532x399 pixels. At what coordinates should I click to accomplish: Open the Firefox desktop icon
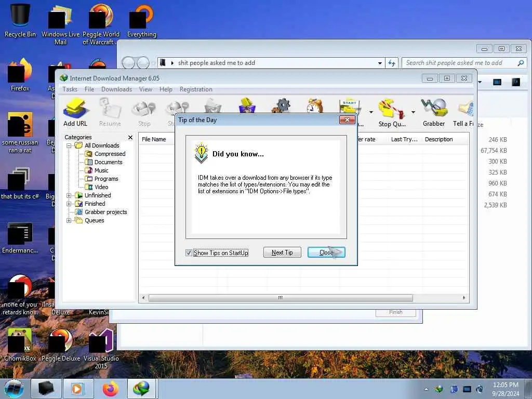click(20, 75)
